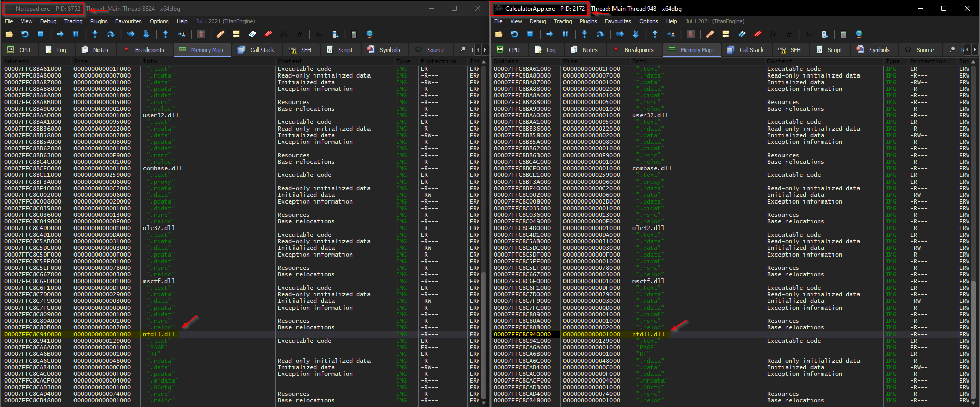Switch to SEH tab in CalculatorApp.exe window
This screenshot has width=980, height=407.
click(x=790, y=49)
